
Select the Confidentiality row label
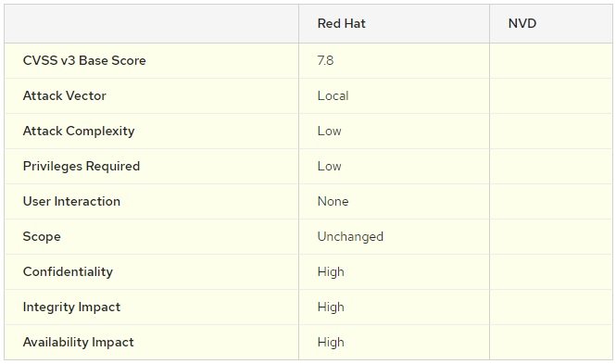[x=68, y=271]
